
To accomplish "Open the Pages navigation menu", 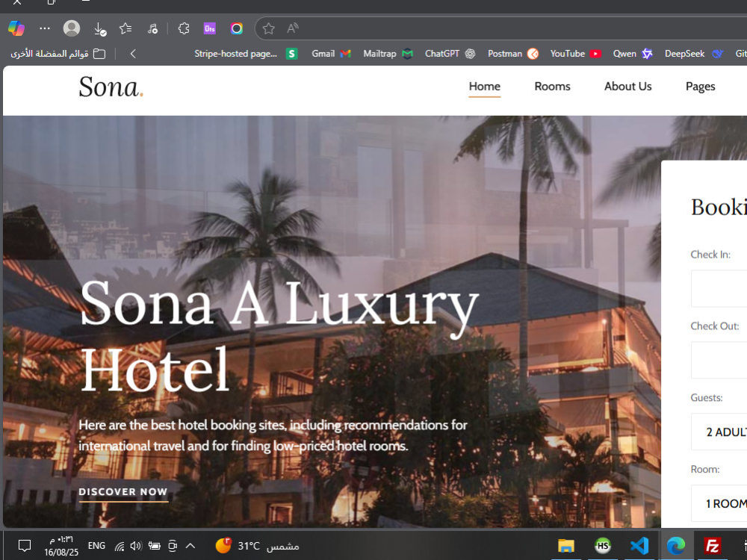I will pyautogui.click(x=701, y=86).
